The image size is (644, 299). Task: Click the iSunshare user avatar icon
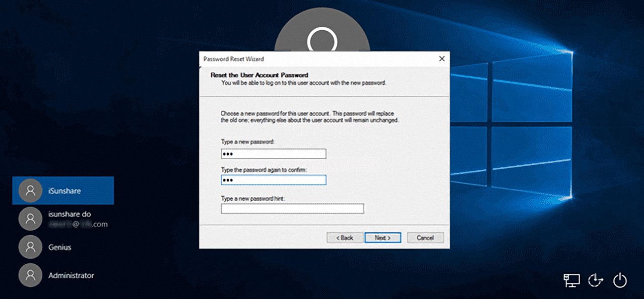(x=31, y=190)
